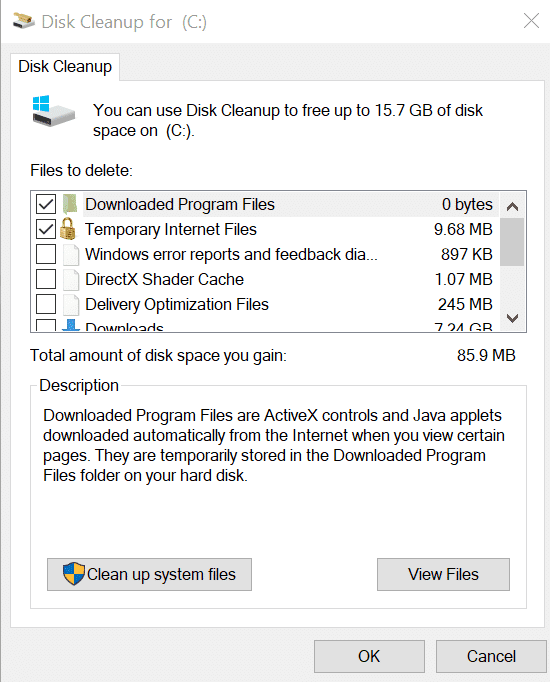
Task: Click the list scroll-down arrow
Action: (512, 318)
